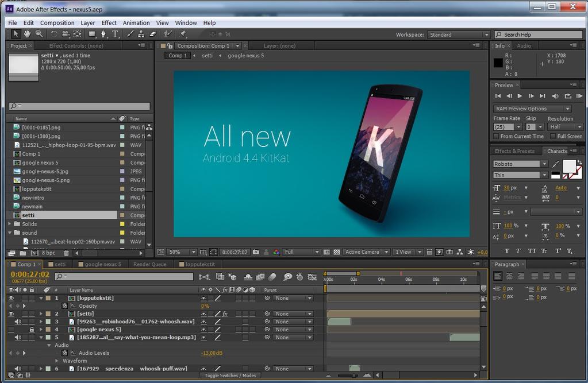This screenshot has width=588, height=383.
Task: Switch to Effects & Presets tab
Action: (x=514, y=151)
